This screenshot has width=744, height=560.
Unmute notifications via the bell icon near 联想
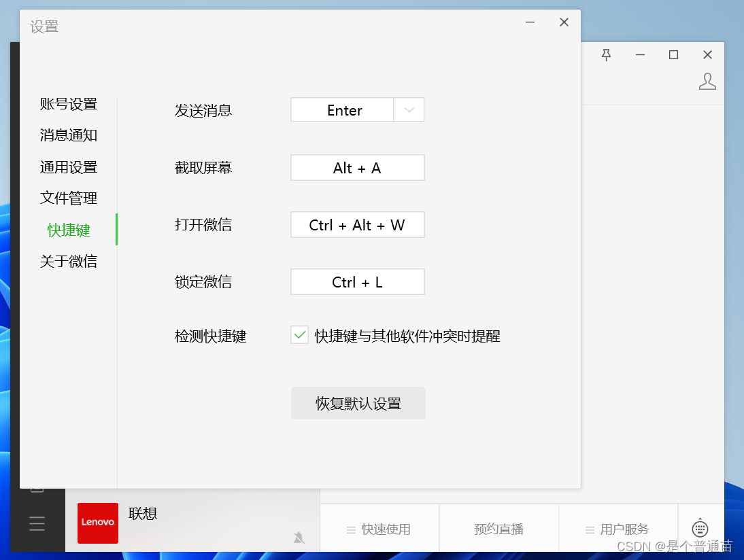point(299,538)
